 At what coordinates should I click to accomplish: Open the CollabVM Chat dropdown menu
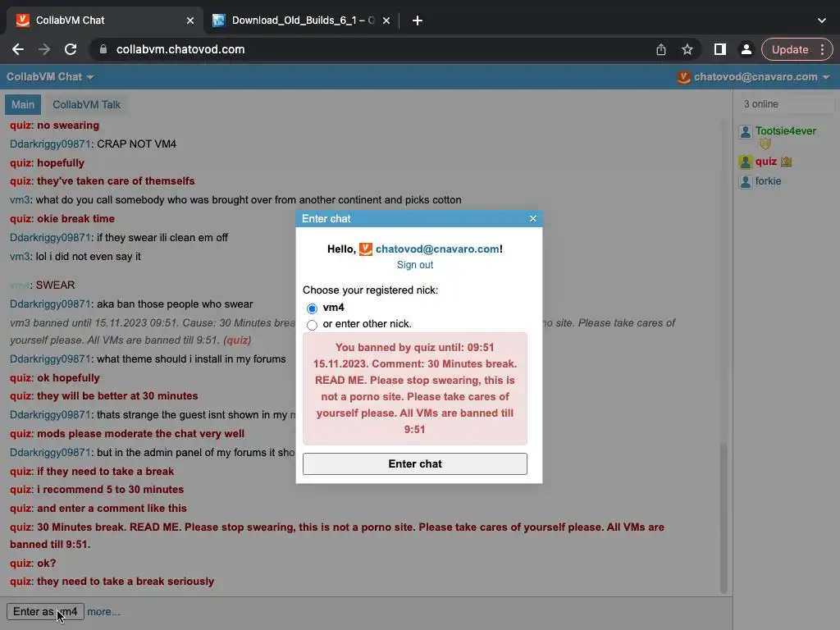click(50, 77)
